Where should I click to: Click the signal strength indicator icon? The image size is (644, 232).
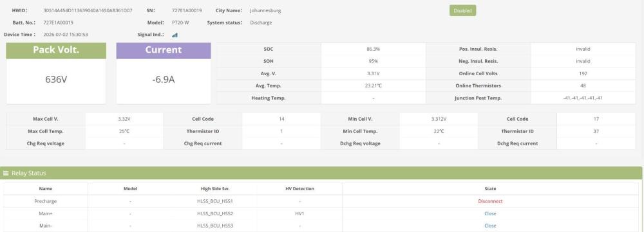175,35
